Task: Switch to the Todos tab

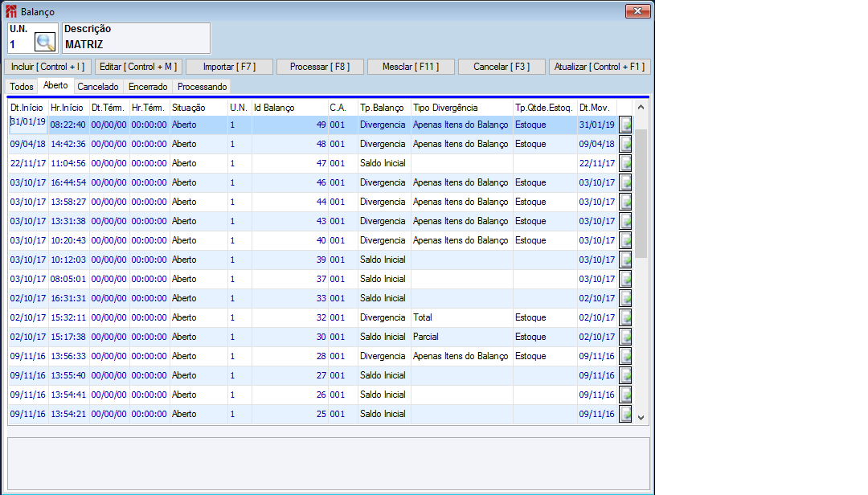Action: (x=22, y=87)
